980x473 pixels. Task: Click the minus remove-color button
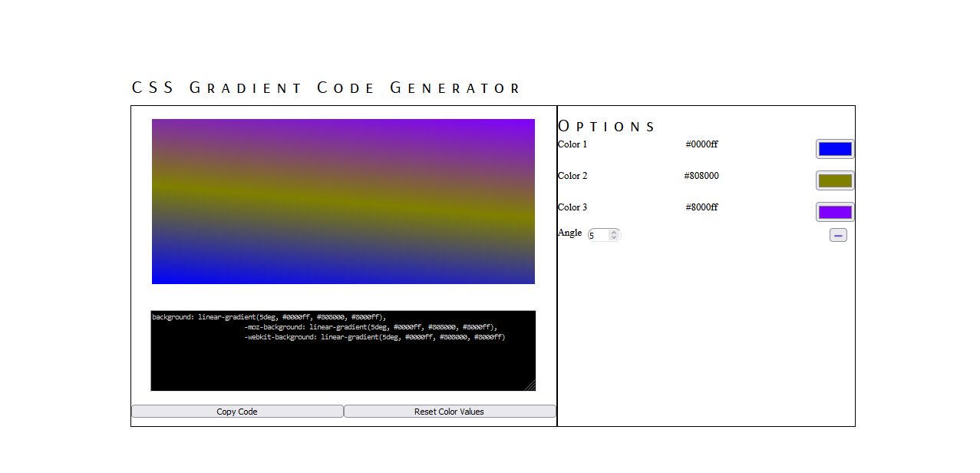[838, 235]
